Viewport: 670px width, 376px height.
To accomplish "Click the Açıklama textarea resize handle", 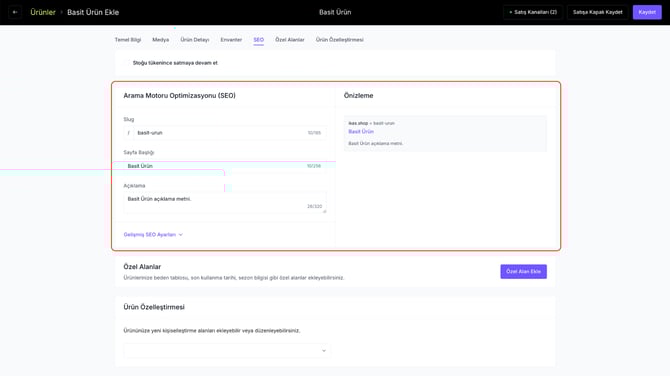I will click(324, 211).
